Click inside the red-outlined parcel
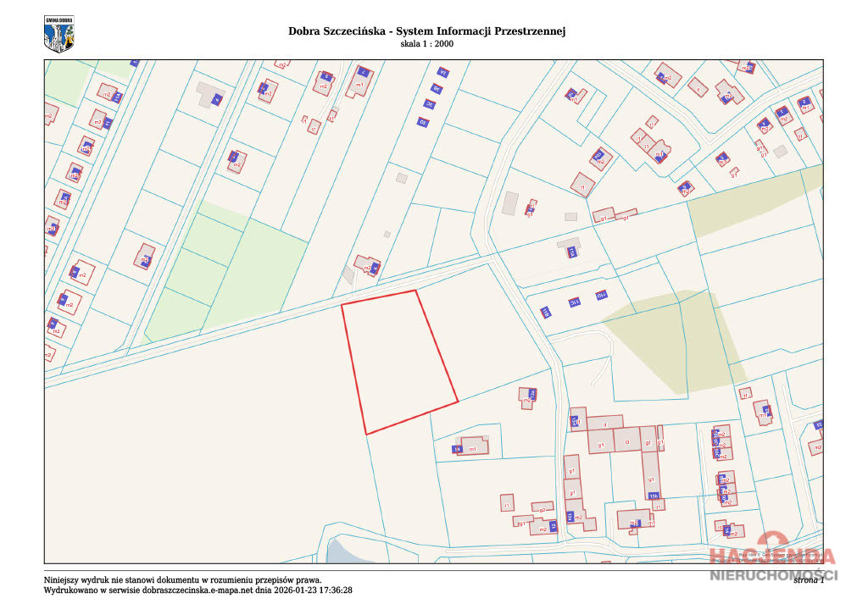868x615 pixels. [400, 359]
